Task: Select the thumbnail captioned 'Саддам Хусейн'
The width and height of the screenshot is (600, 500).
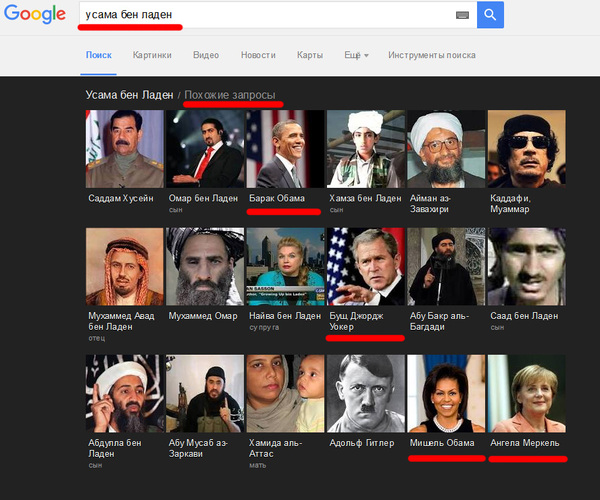Action: click(124, 149)
